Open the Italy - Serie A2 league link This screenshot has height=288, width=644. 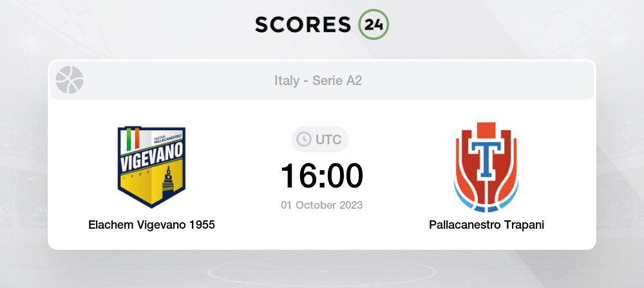pyautogui.click(x=318, y=81)
